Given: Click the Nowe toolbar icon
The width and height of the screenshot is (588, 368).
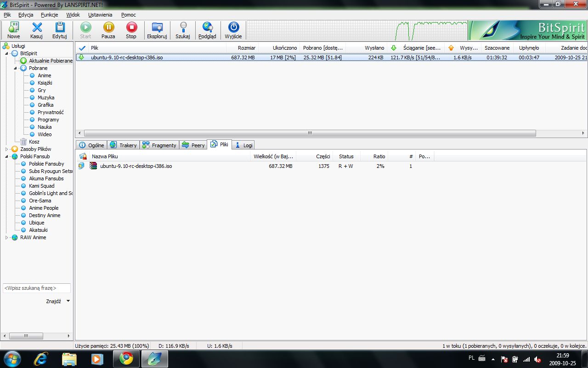Looking at the screenshot, I should click(x=14, y=27).
